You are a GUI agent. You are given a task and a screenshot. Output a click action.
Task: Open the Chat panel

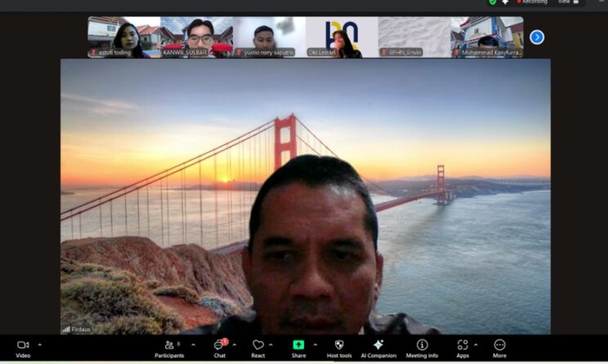coord(219,346)
